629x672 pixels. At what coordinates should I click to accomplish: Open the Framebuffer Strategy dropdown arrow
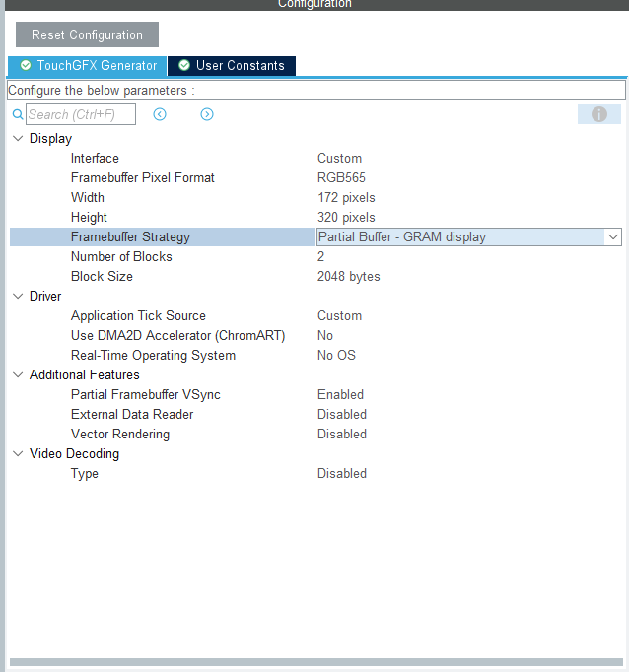coord(613,237)
